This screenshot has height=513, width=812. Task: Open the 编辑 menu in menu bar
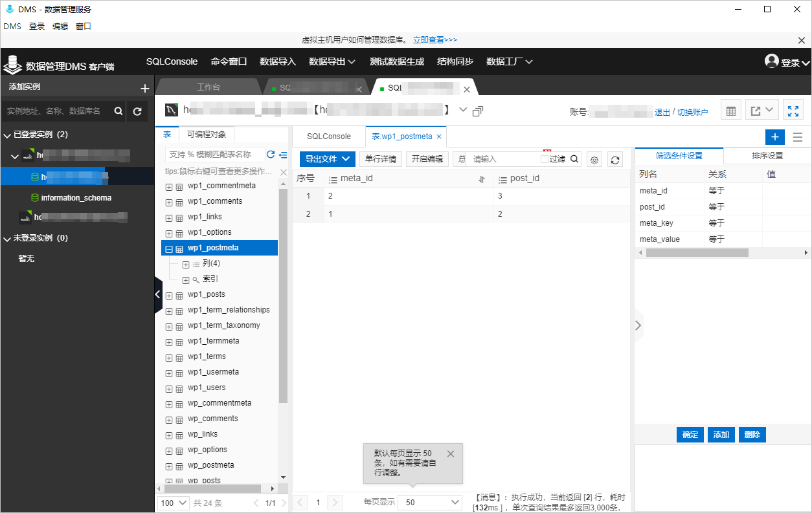pyautogui.click(x=60, y=27)
